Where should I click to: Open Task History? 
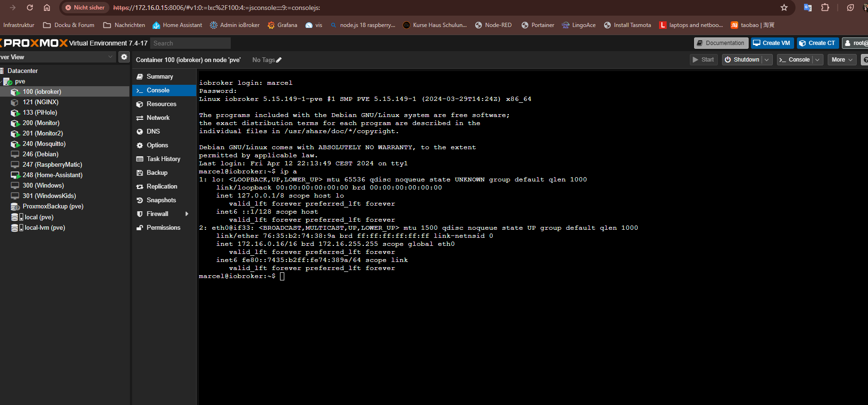pos(164,159)
